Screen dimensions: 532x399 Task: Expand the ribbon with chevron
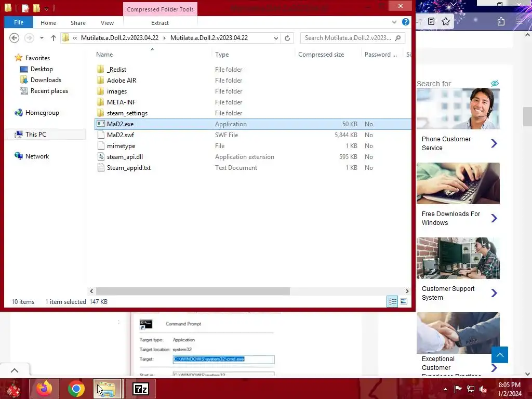394,22
